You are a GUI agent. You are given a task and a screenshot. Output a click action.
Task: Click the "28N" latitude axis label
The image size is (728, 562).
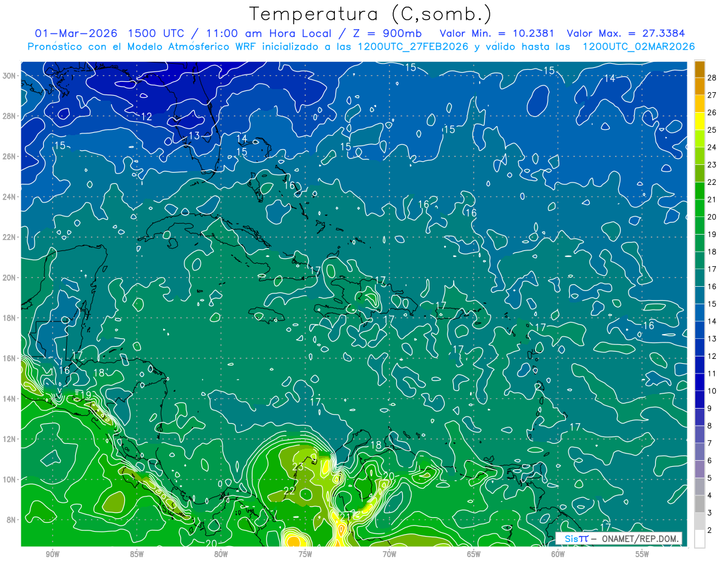pos(9,116)
